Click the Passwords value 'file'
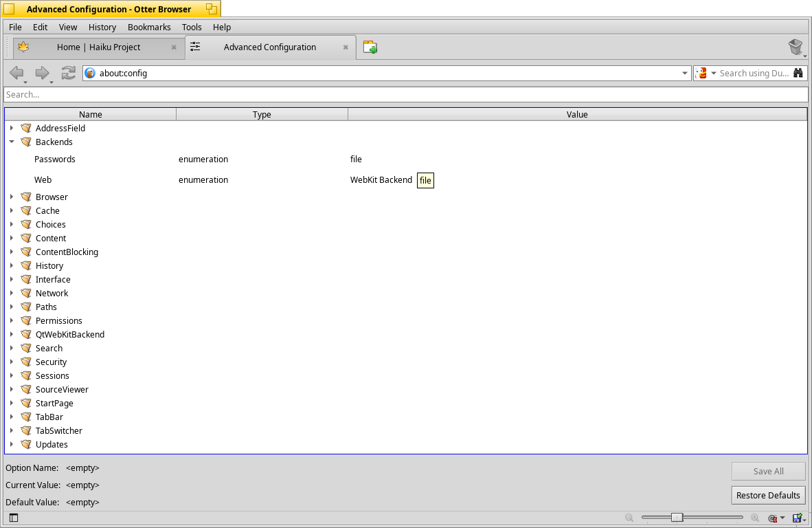This screenshot has height=528, width=812. click(356, 159)
